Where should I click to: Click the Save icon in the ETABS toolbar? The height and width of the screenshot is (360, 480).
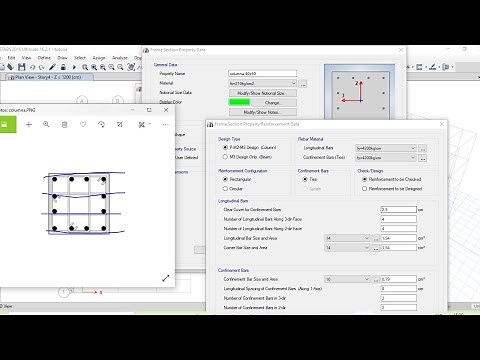(22, 67)
